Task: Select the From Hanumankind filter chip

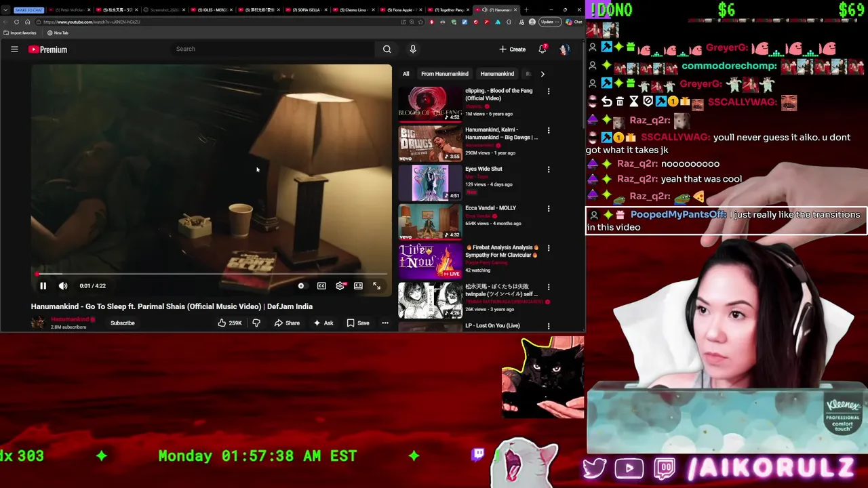Action: point(445,74)
